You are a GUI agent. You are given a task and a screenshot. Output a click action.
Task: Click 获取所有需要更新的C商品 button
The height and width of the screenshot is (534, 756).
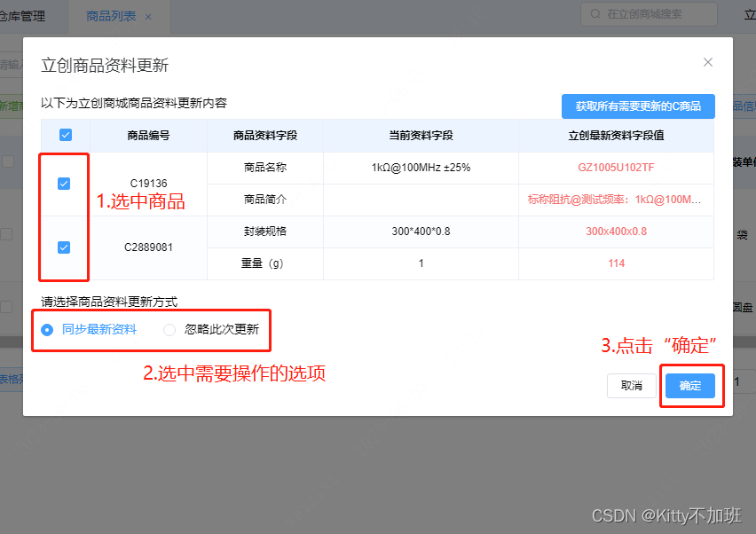[x=638, y=106]
